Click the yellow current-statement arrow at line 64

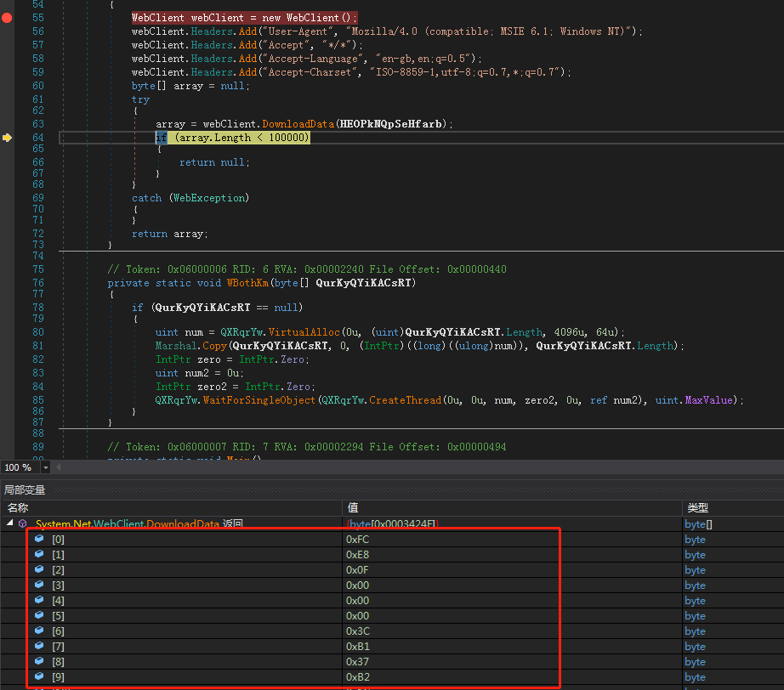(x=7, y=138)
